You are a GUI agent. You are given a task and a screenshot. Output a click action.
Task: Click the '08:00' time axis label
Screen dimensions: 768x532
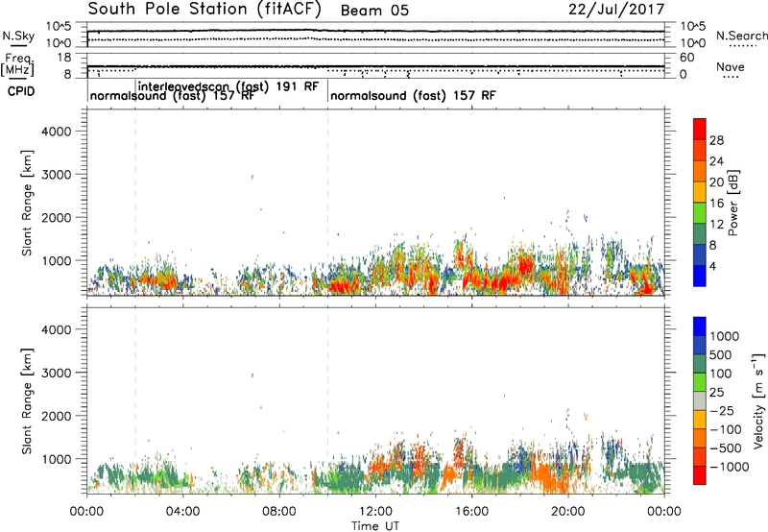(279, 512)
